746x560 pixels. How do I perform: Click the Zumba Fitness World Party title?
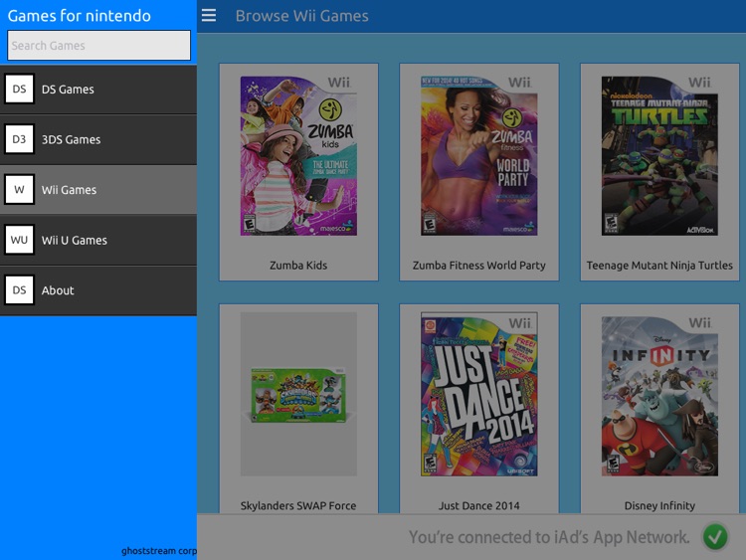(x=479, y=265)
